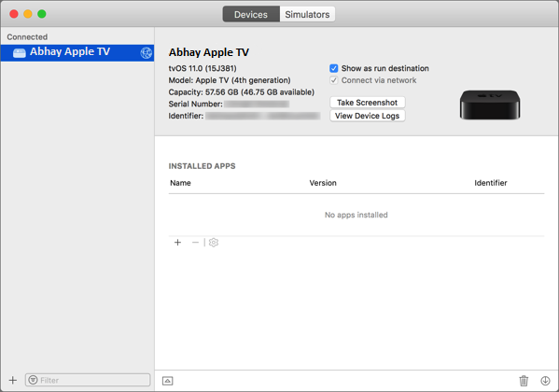Click the download arrow icon at bottom right
559x392 pixels.
545,381
